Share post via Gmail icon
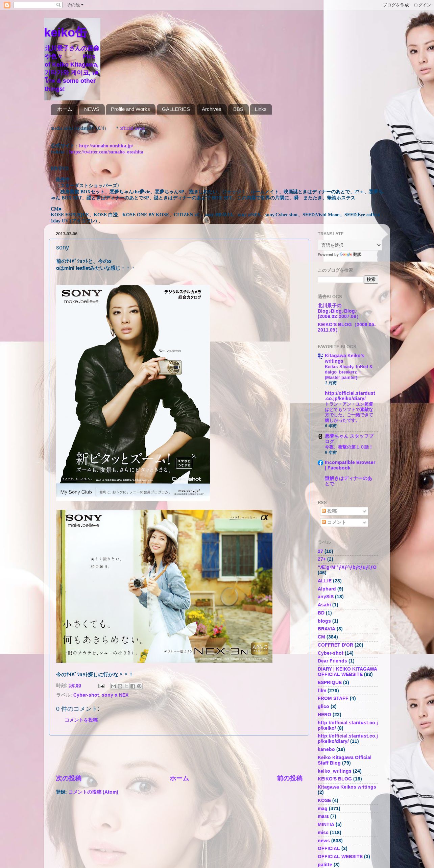Image resolution: width=434 pixels, height=868 pixels. (x=114, y=686)
